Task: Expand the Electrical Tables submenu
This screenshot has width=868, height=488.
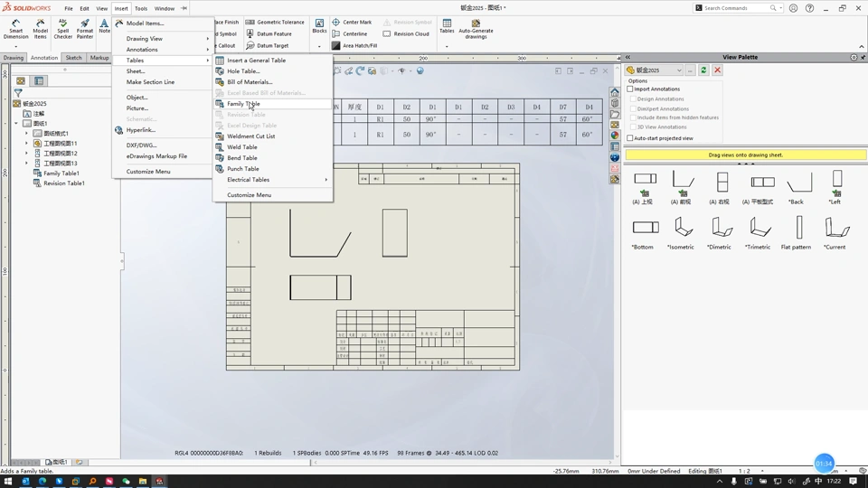Action: coord(275,179)
